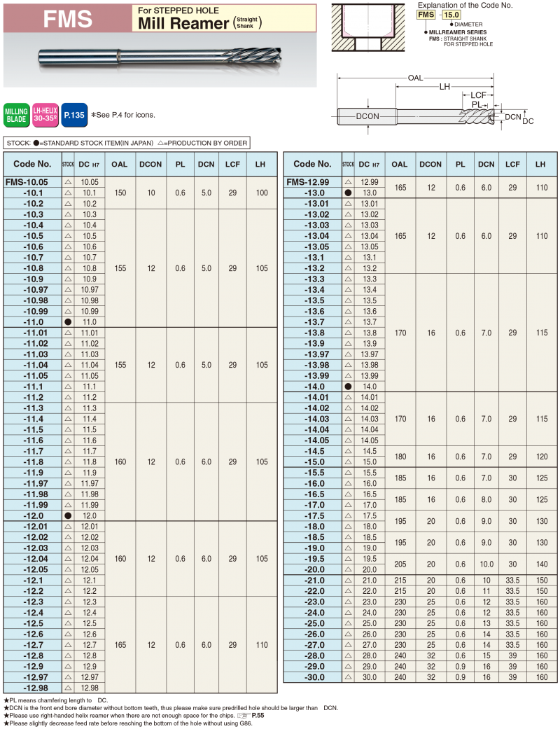Select the black stock dot for -13.0
Viewport: 560px width, 729px height.
click(348, 193)
